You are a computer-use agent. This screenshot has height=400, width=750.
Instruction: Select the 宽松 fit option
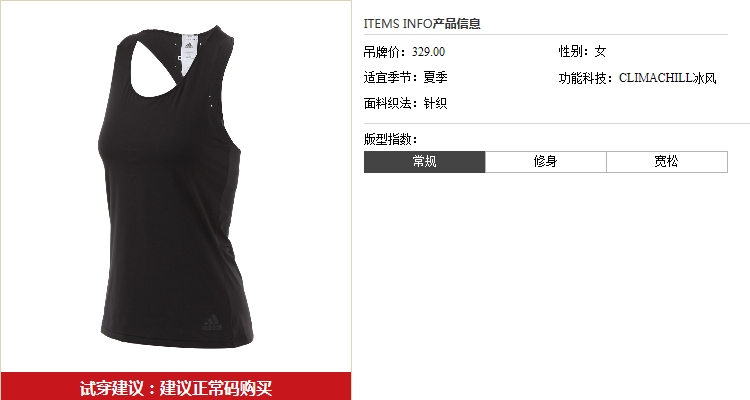tap(667, 162)
